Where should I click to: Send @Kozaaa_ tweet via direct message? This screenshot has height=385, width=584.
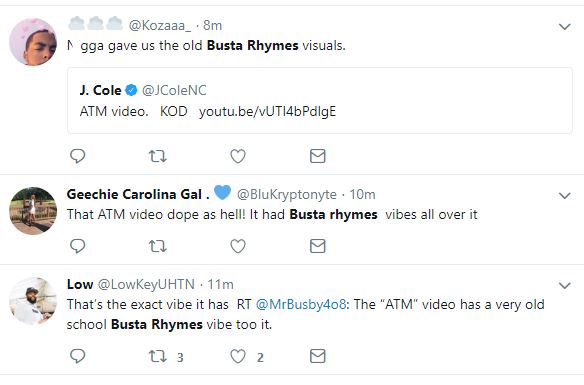(318, 156)
